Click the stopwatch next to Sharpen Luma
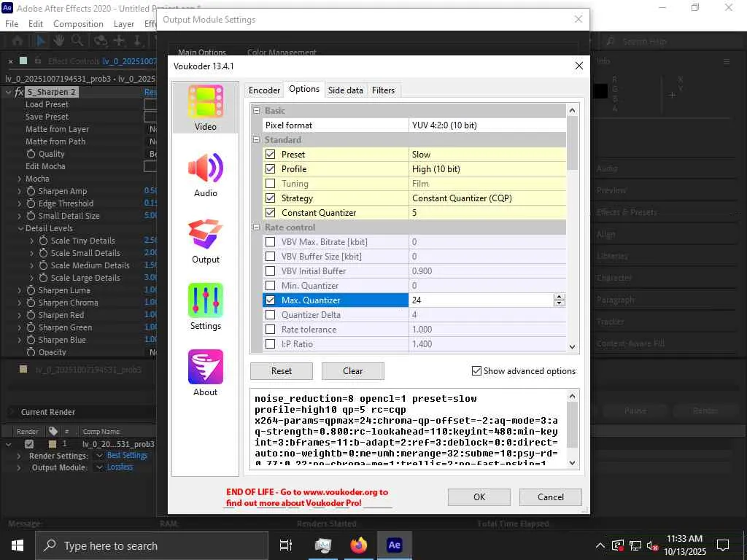Image resolution: width=747 pixels, height=560 pixels. click(31, 290)
